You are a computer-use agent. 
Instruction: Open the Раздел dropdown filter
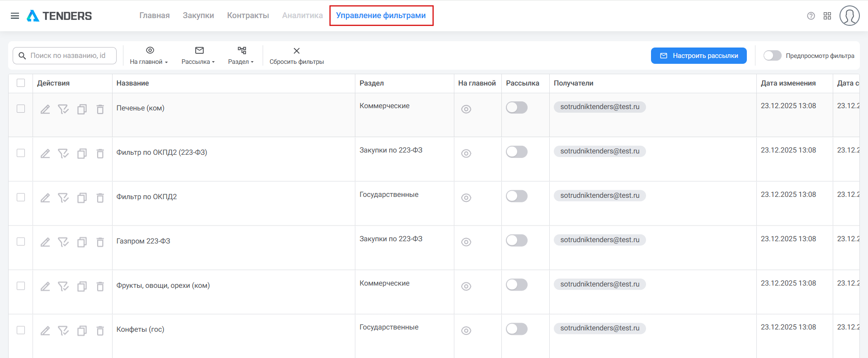tap(241, 56)
